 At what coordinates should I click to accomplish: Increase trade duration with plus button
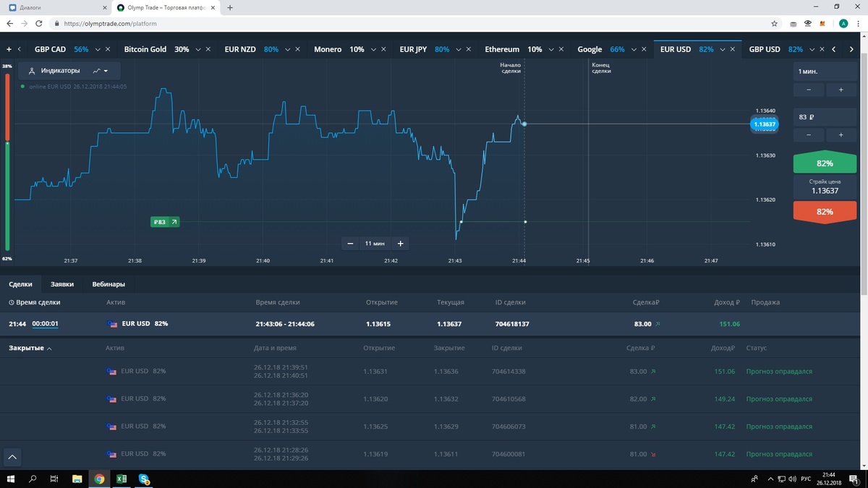point(841,90)
